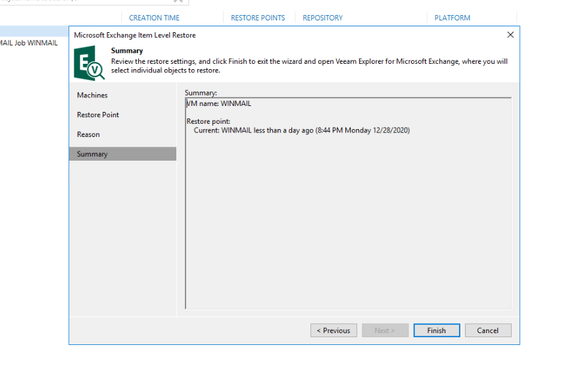Click the dialog title bar text
Image resolution: width=588 pixels, height=372 pixels.
pos(135,35)
